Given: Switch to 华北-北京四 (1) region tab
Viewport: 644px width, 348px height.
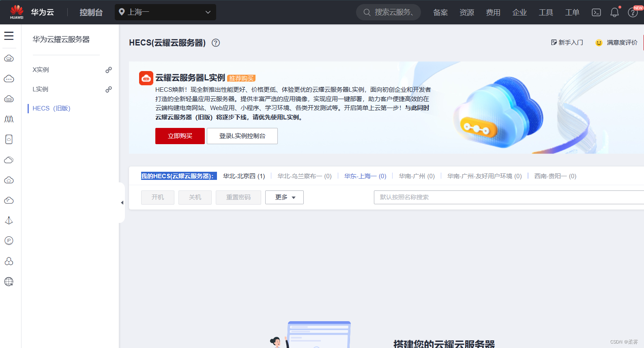Looking at the screenshot, I should [x=244, y=176].
